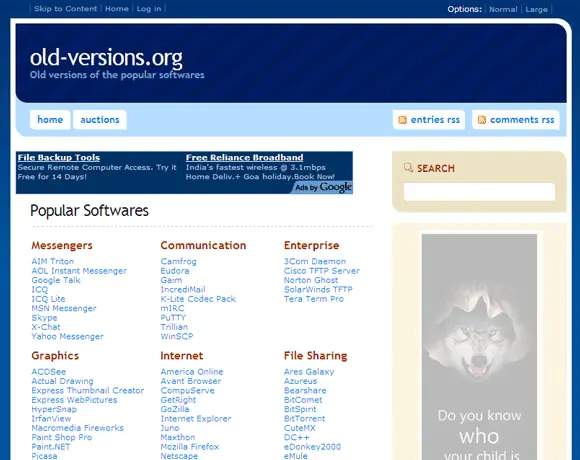Open the home tab

coord(50,120)
